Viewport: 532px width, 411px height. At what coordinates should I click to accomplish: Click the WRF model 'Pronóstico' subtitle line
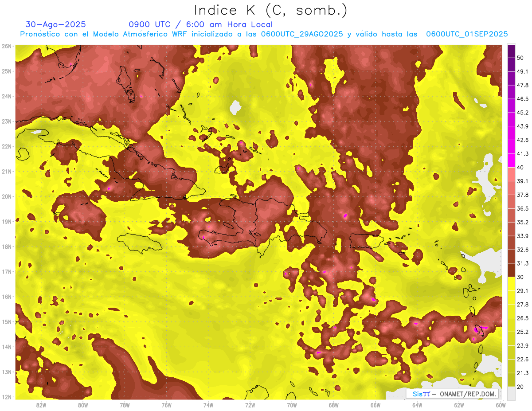point(264,34)
